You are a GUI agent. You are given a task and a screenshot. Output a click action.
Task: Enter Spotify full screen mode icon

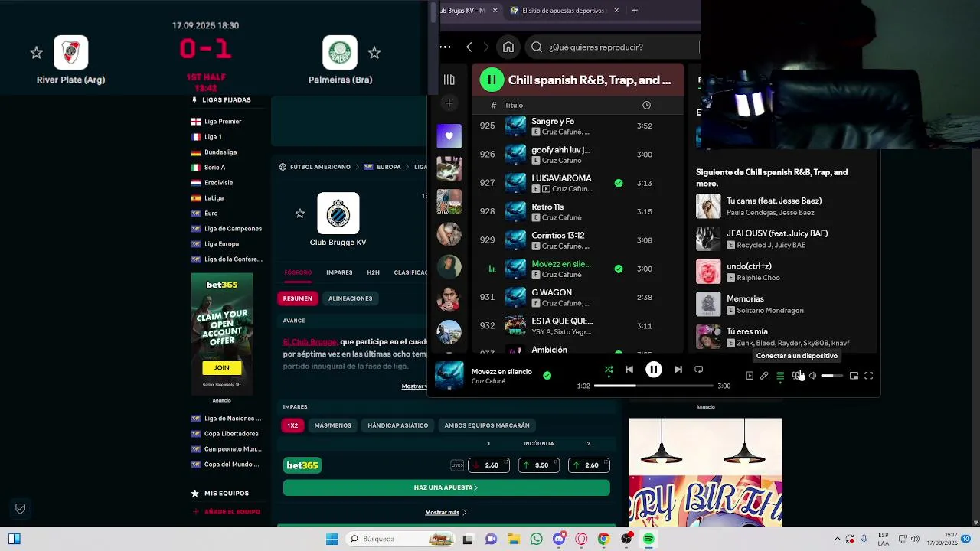[869, 376]
